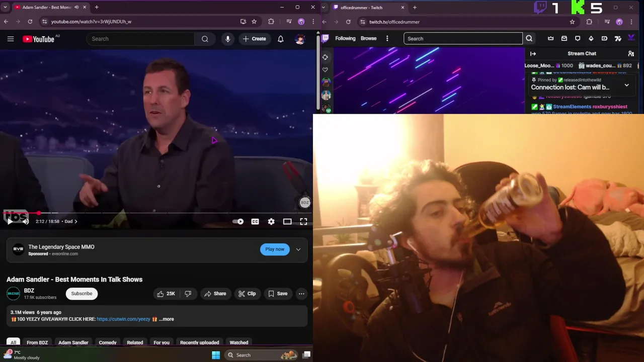This screenshot has width=644, height=362.
Task: Open Twitch more options vertical dots
Action: 387,38
